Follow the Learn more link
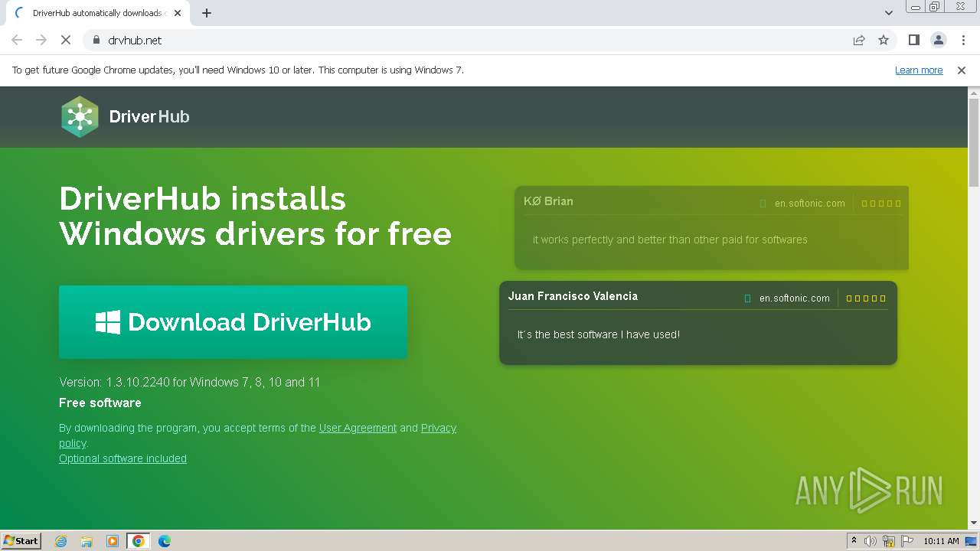This screenshot has width=980, height=551. click(x=919, y=70)
